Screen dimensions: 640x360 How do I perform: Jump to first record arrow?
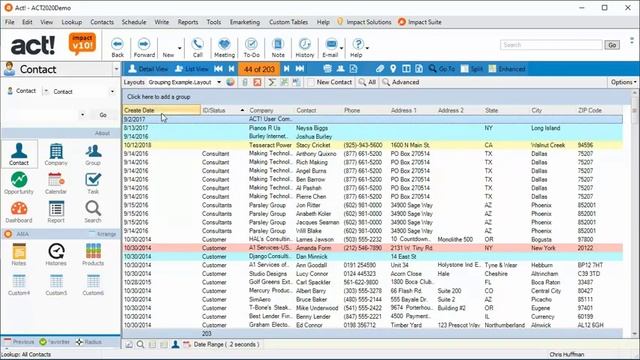pos(218,69)
